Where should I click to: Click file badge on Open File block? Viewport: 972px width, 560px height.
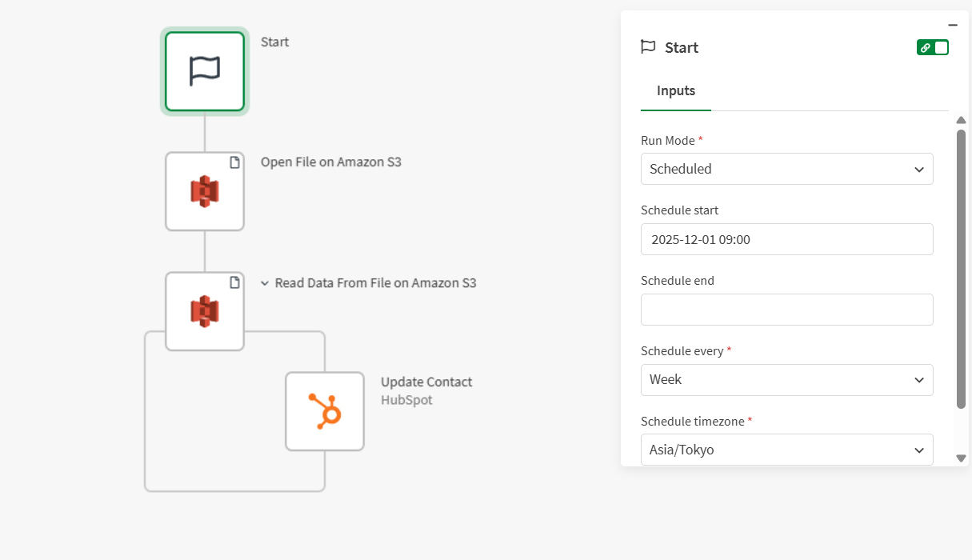pos(234,162)
